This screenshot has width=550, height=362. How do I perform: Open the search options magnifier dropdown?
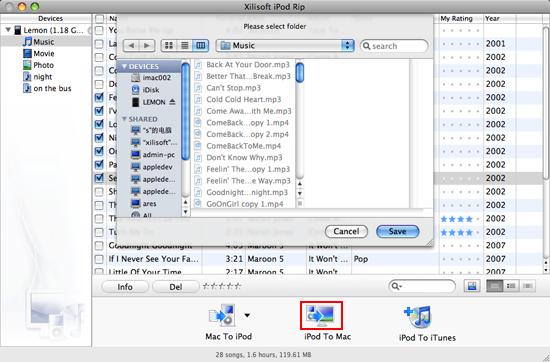[396, 286]
